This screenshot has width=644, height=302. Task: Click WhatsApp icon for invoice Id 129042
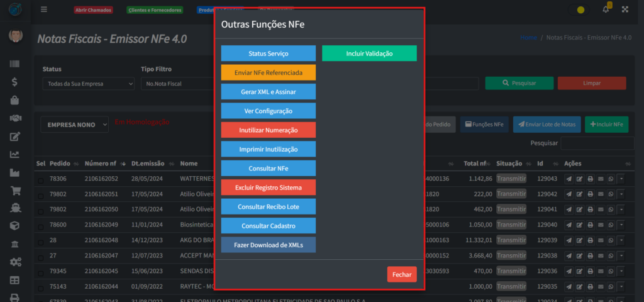point(610,194)
